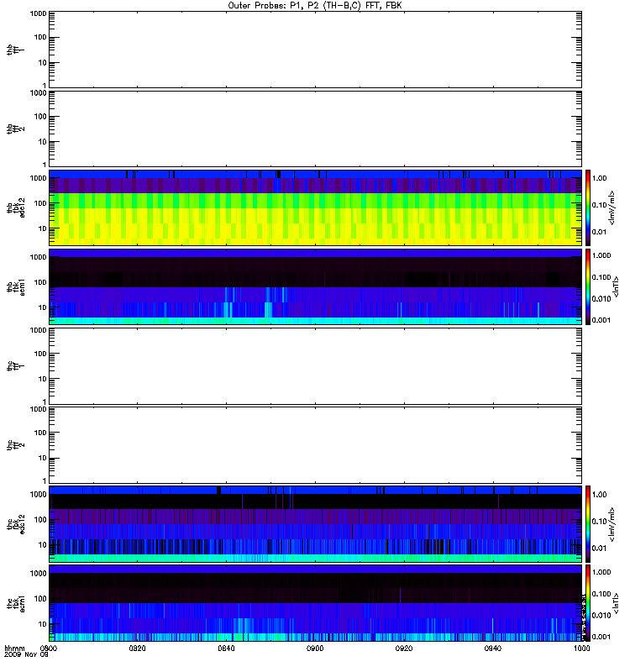Click the "1000" y-axis tick in thc fbk edc12

(x=39, y=495)
